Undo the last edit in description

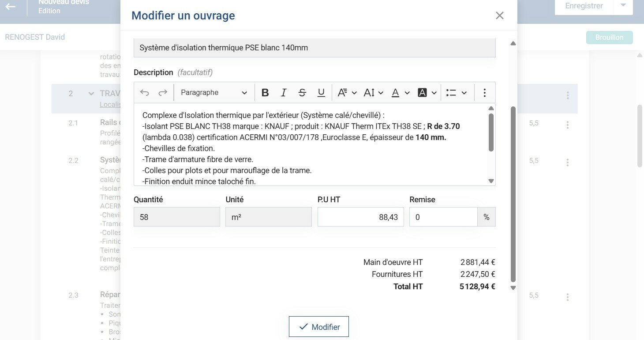click(145, 93)
